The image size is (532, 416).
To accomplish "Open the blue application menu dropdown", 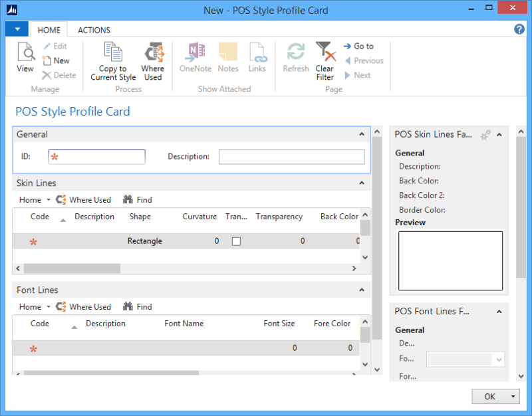I will tap(17, 29).
